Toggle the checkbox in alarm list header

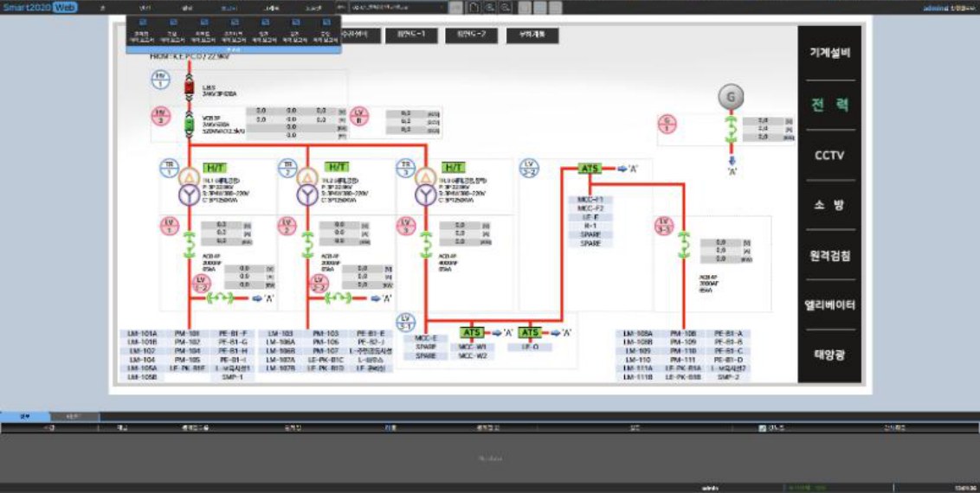coord(762,428)
